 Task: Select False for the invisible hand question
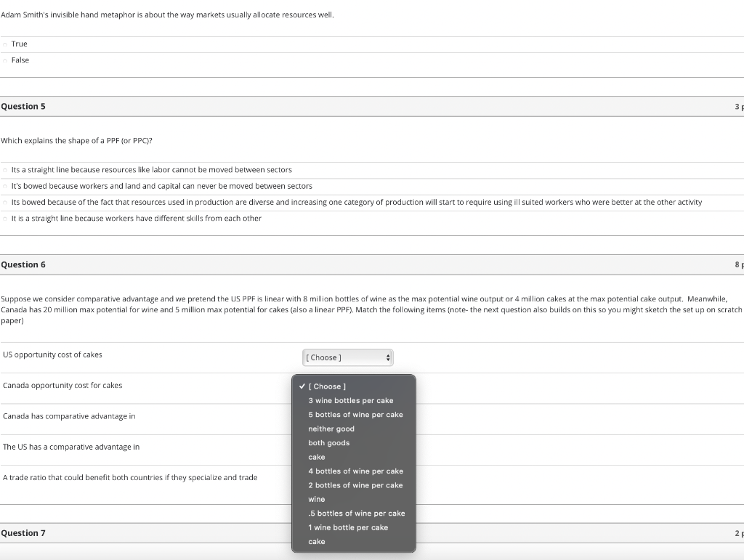click(5, 60)
